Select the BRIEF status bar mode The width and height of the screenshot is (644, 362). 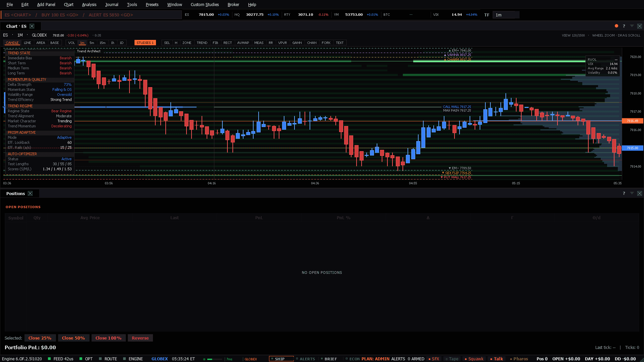[329, 359]
